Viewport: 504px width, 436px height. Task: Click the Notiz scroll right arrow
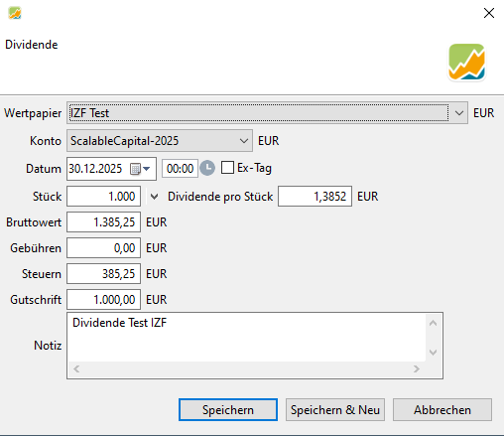click(x=417, y=368)
